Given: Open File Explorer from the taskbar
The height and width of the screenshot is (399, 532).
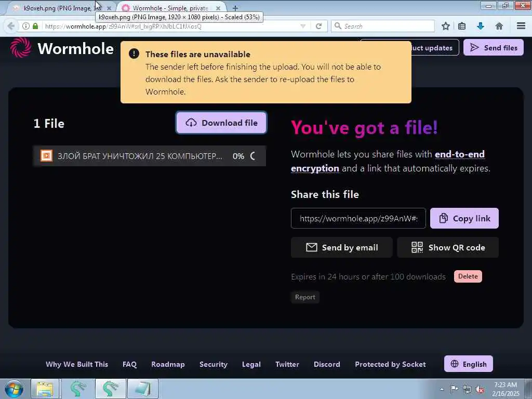Looking at the screenshot, I should (45, 389).
